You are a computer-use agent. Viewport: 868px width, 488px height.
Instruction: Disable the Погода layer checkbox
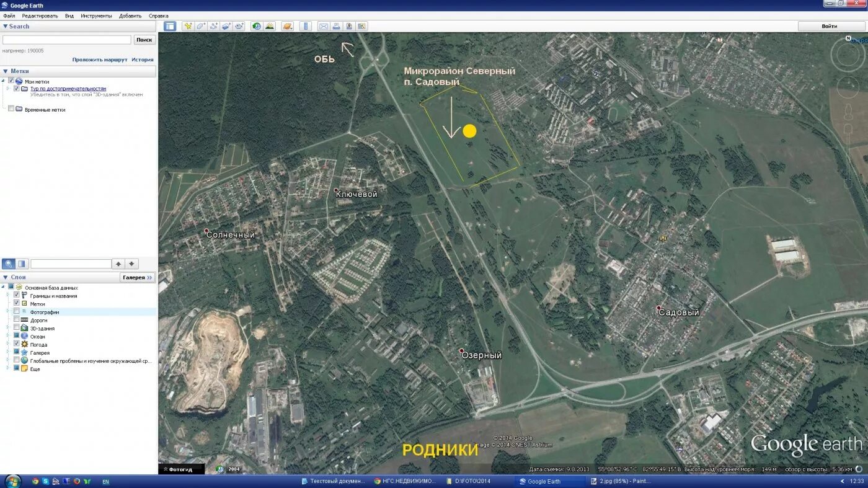pos(17,344)
